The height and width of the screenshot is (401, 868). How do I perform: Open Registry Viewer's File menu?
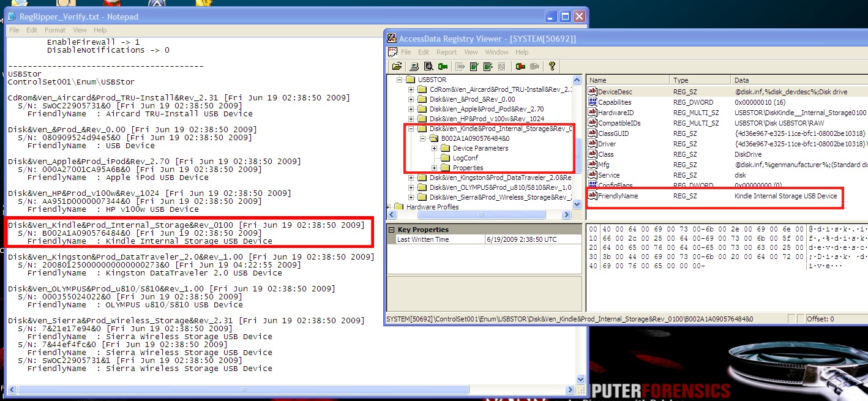pos(406,53)
